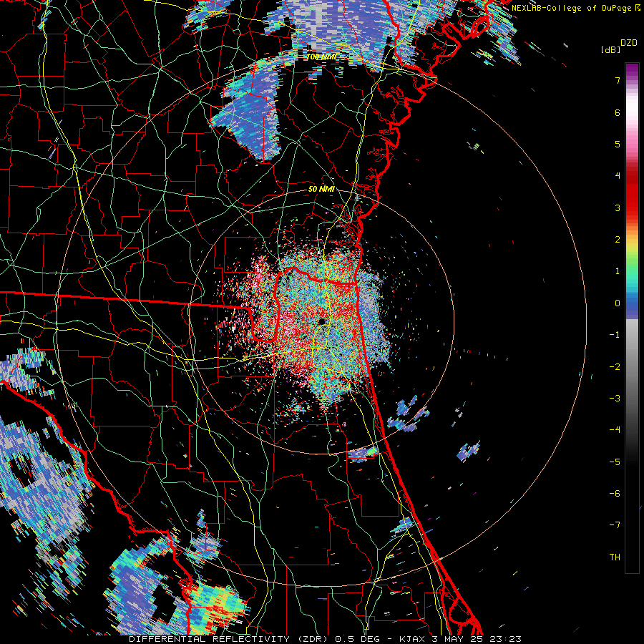Click the 5 value on the color scale
This screenshot has height=644, width=644.
point(618,144)
